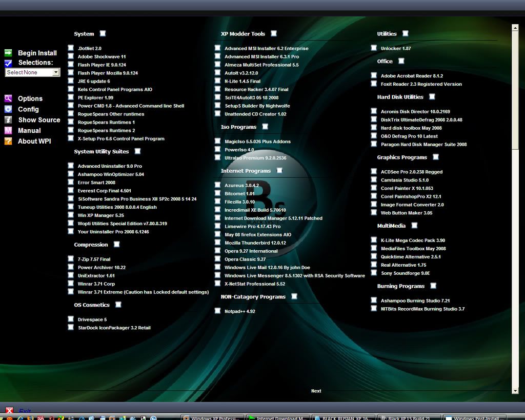Open the Windows XP Professional taskbar button

213,417
